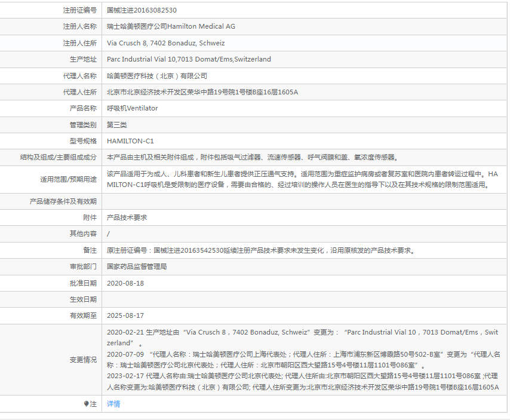Select change record dated 2020-07-09

303,360
